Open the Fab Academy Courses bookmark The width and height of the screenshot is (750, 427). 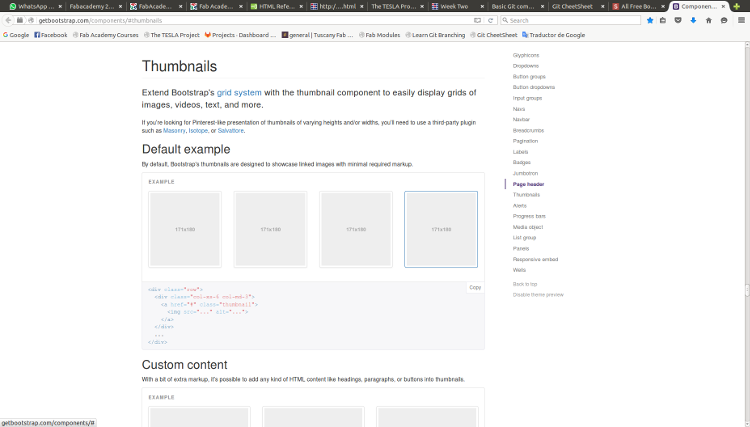coord(105,35)
